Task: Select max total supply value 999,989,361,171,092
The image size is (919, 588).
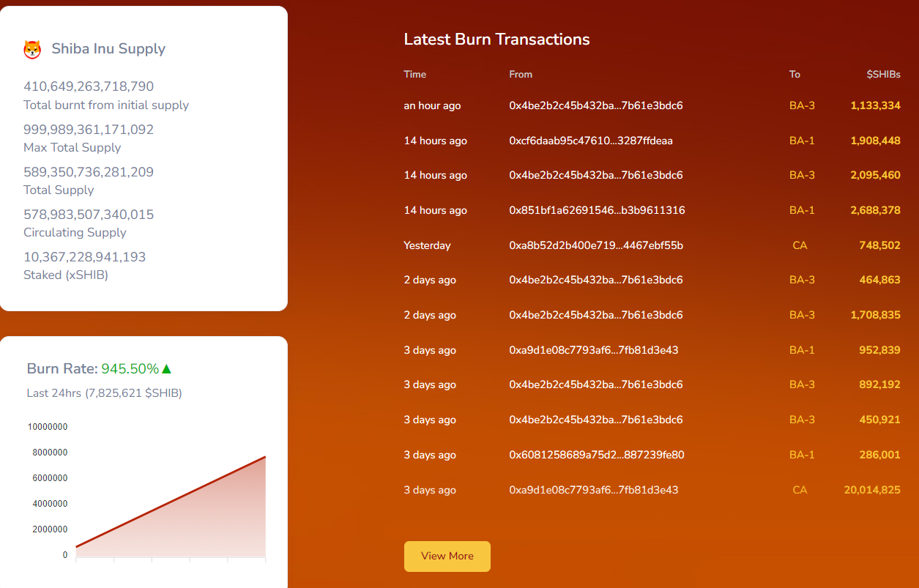Action: 89,130
